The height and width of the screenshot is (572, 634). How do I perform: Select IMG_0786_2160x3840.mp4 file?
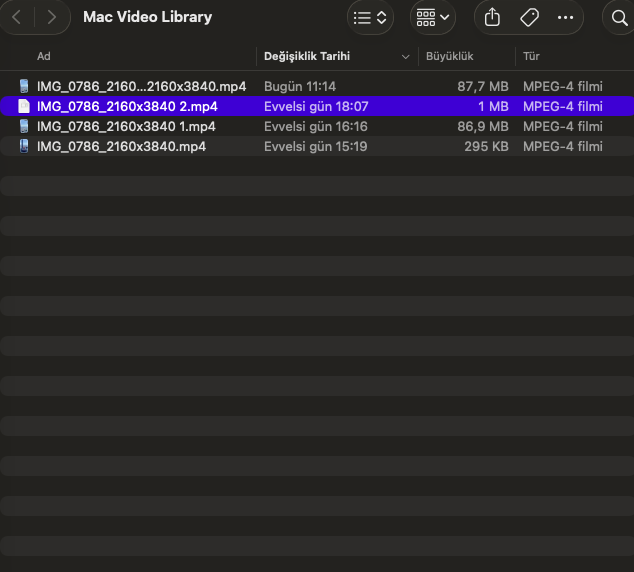(x=121, y=146)
